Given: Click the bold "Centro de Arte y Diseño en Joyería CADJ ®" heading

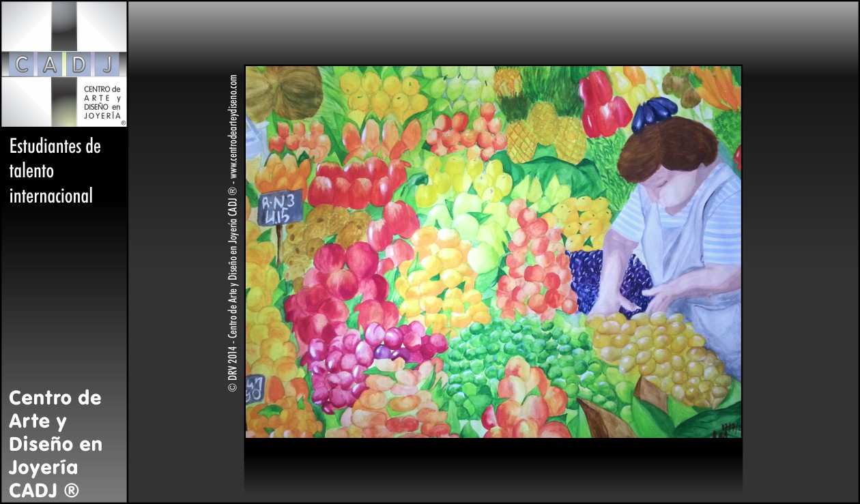Looking at the screenshot, I should click(x=56, y=444).
